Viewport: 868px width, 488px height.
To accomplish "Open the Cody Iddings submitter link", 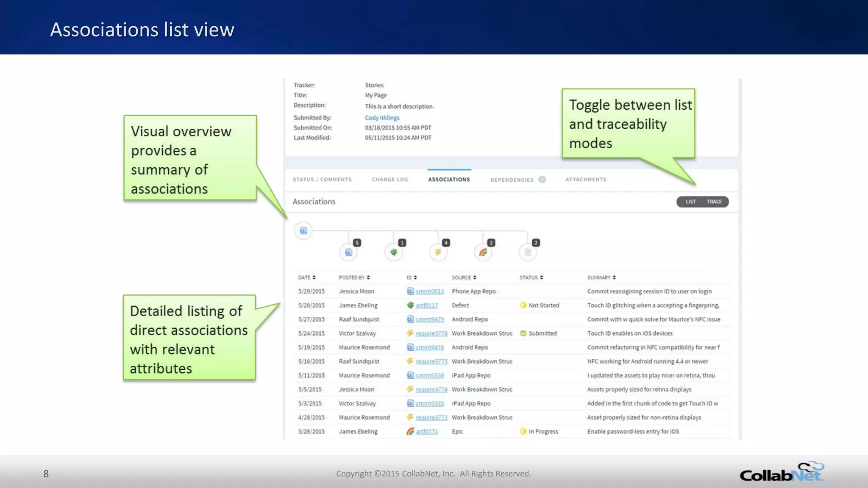I will [x=382, y=118].
